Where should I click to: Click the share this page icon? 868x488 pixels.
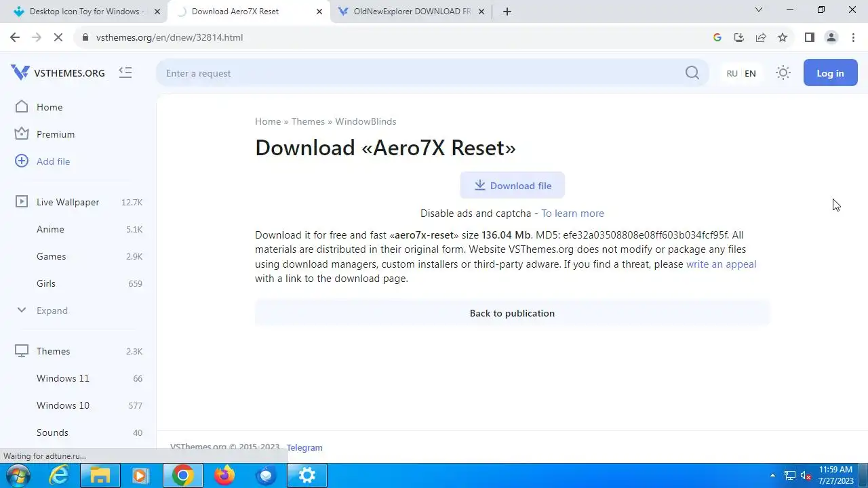click(x=761, y=37)
